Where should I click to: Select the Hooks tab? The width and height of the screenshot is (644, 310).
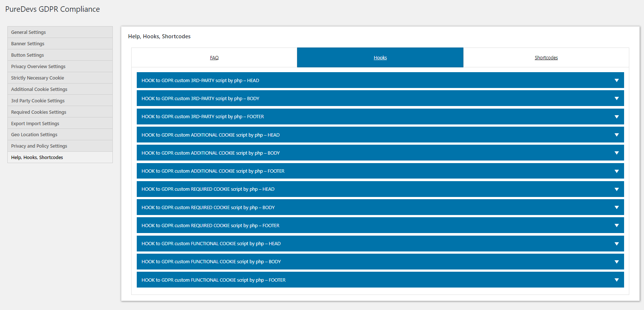pos(380,58)
